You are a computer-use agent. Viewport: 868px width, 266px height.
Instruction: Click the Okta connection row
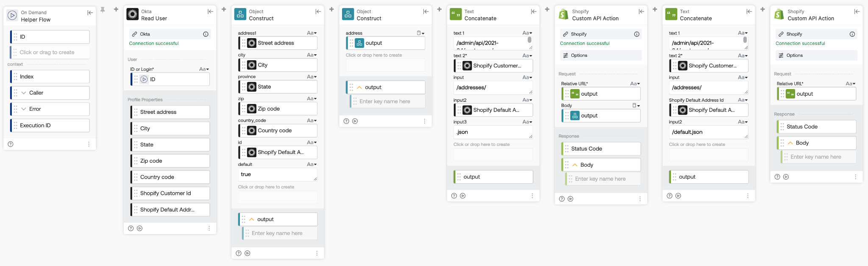170,34
